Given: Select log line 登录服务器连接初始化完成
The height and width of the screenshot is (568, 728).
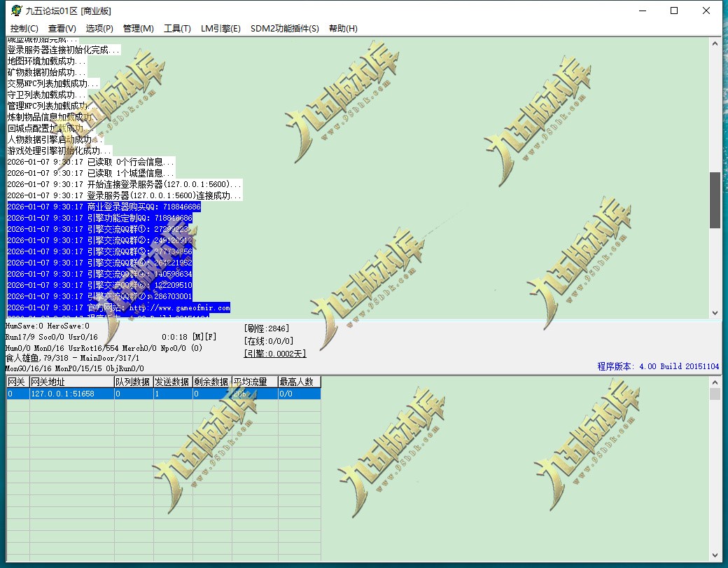Looking at the screenshot, I should [x=64, y=50].
